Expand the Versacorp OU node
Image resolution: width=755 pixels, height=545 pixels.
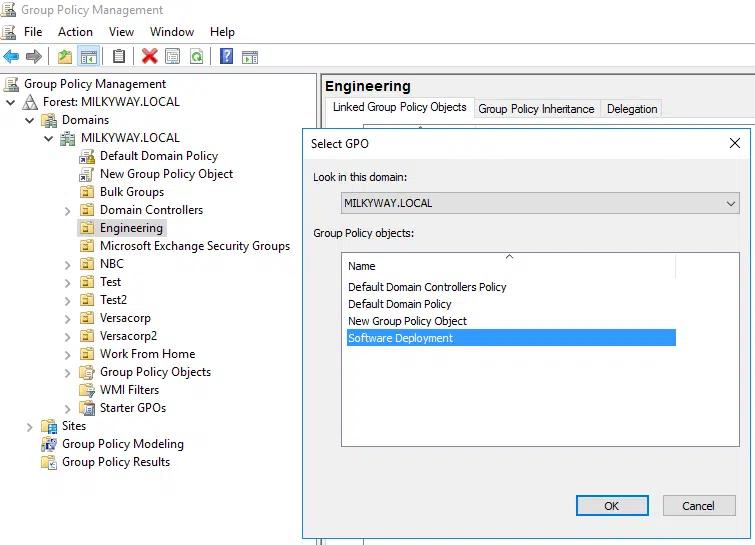click(67, 318)
